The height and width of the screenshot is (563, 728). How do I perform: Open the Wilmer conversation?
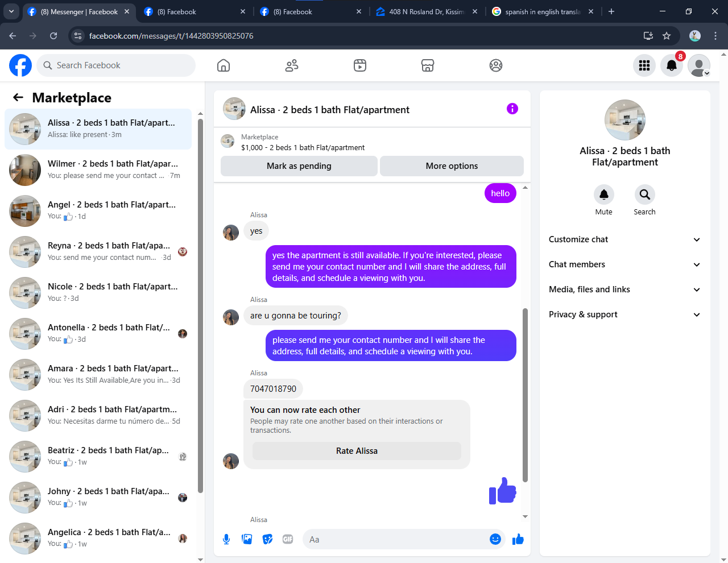click(x=98, y=170)
